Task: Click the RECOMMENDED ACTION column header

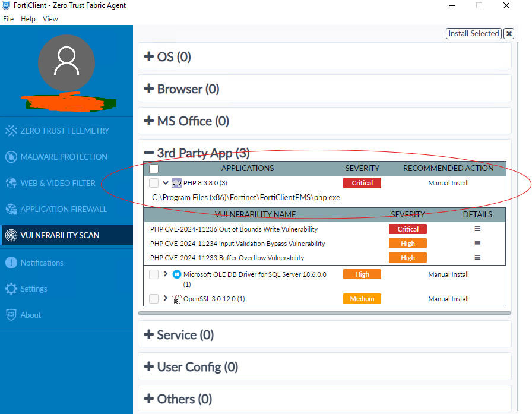Action: click(x=448, y=168)
